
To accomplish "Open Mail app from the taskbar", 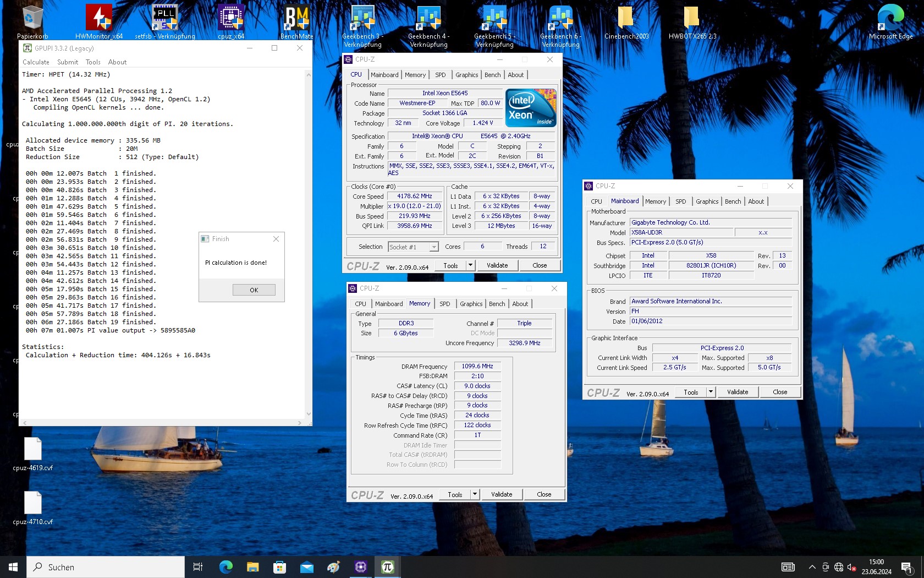I will tap(306, 567).
